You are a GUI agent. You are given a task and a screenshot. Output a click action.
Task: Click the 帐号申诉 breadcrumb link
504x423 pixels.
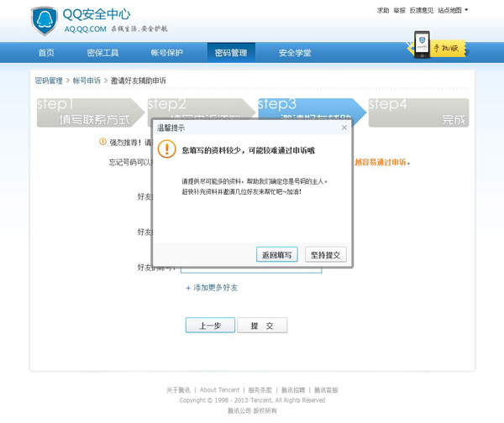coord(87,81)
